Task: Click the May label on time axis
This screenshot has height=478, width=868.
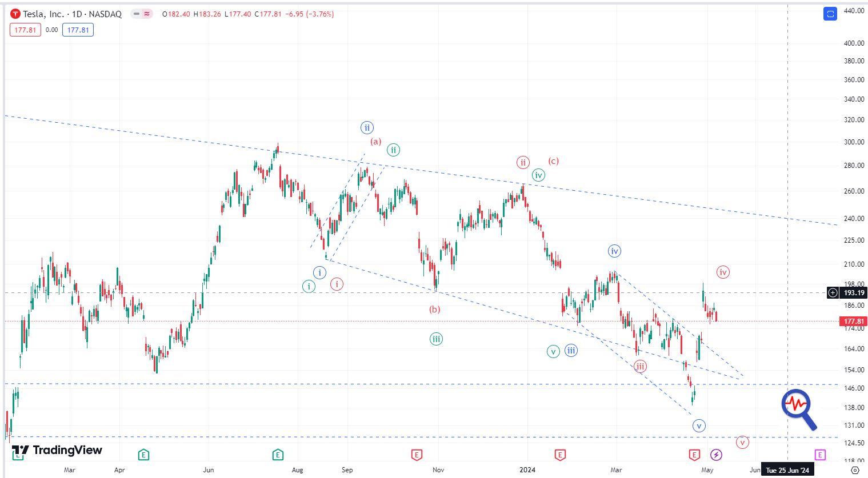Action: tap(707, 470)
